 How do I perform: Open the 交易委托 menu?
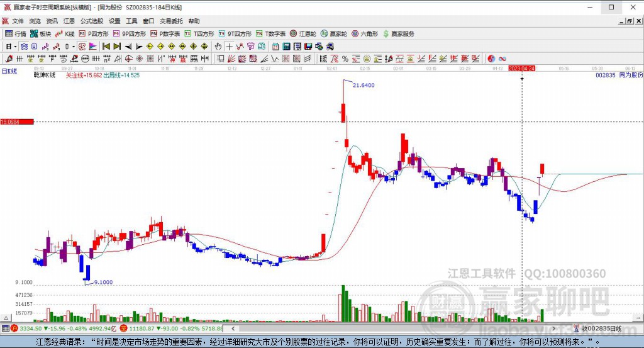coord(171,21)
